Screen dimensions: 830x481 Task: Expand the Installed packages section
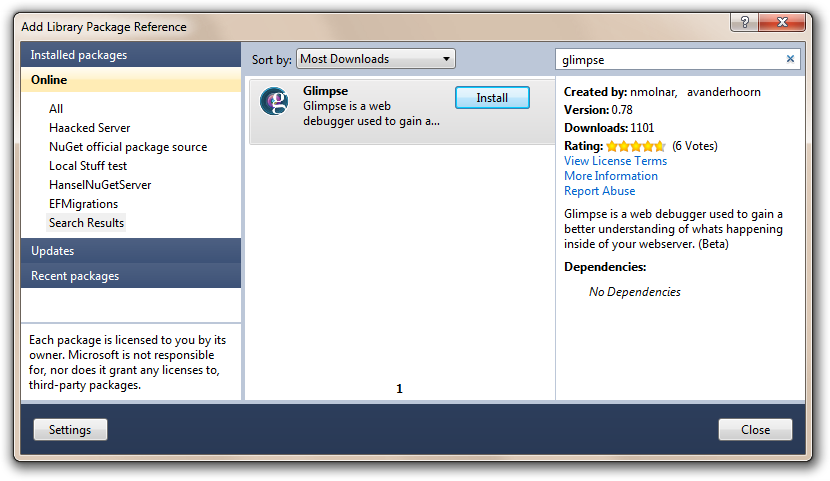click(x=131, y=55)
